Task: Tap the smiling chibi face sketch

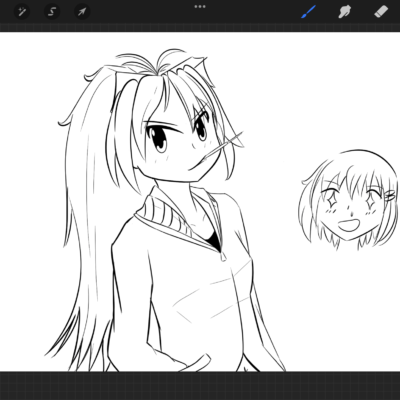Action: pos(348,200)
